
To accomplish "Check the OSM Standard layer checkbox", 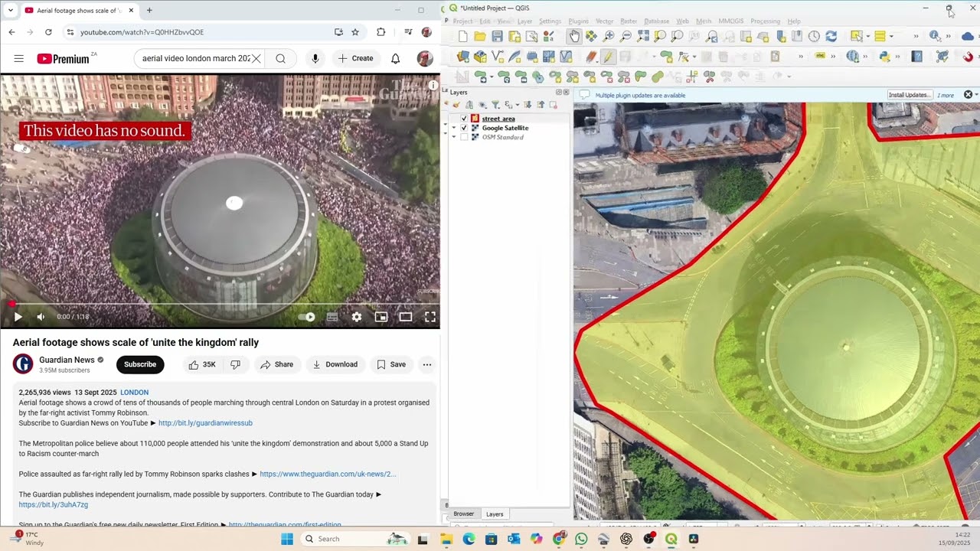I will (x=464, y=137).
